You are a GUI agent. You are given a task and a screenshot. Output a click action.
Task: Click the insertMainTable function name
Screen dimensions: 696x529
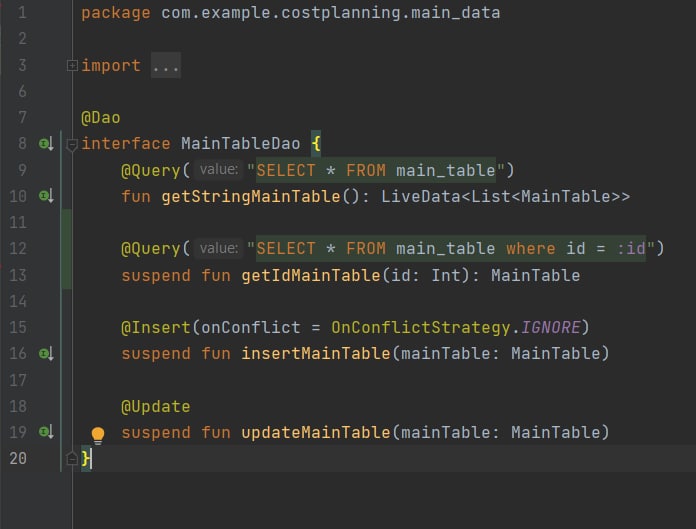[x=316, y=353]
